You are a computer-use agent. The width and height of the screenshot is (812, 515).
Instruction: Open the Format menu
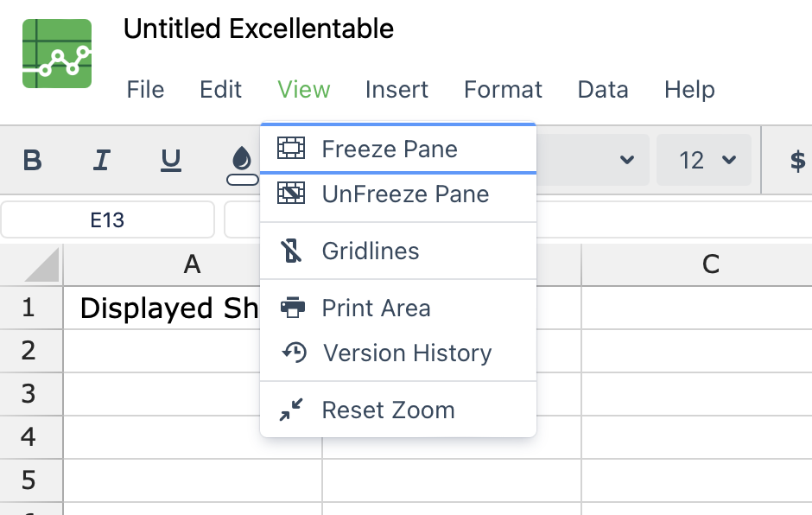[503, 89]
